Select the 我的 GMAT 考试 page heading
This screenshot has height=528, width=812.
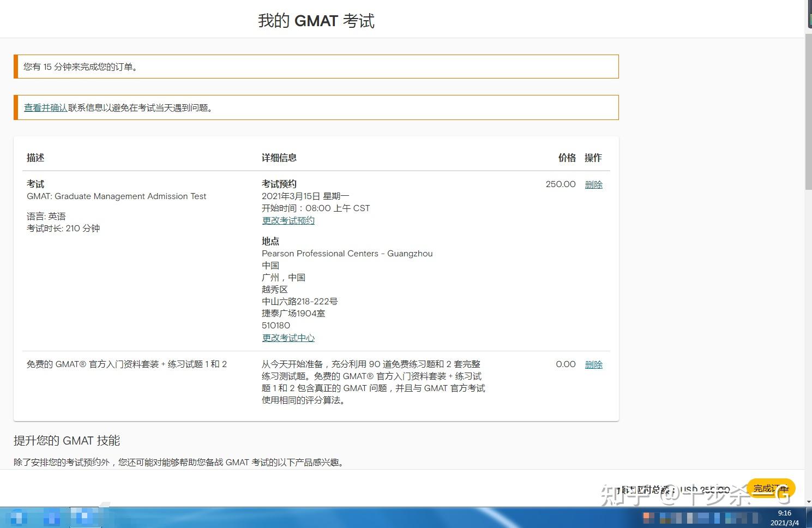click(x=316, y=21)
